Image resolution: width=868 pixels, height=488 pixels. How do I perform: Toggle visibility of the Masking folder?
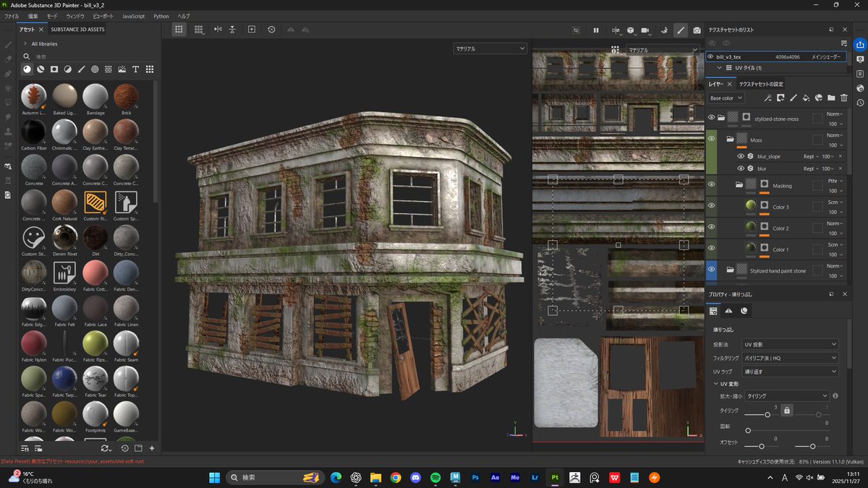pos(711,185)
